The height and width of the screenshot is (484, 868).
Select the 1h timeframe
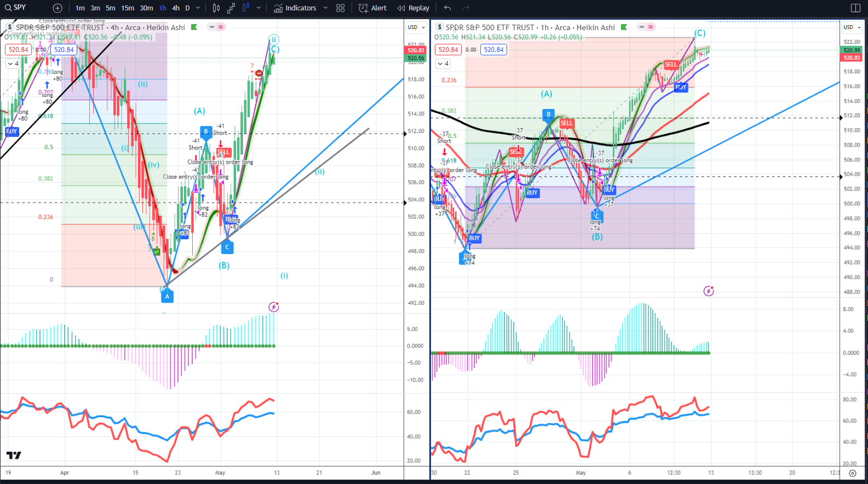(163, 8)
